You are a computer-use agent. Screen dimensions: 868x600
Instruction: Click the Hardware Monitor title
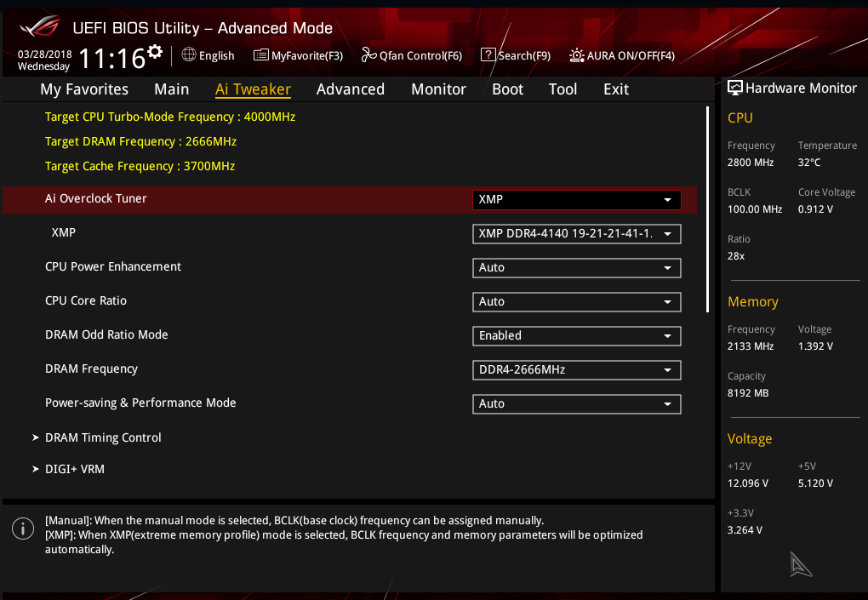(801, 88)
